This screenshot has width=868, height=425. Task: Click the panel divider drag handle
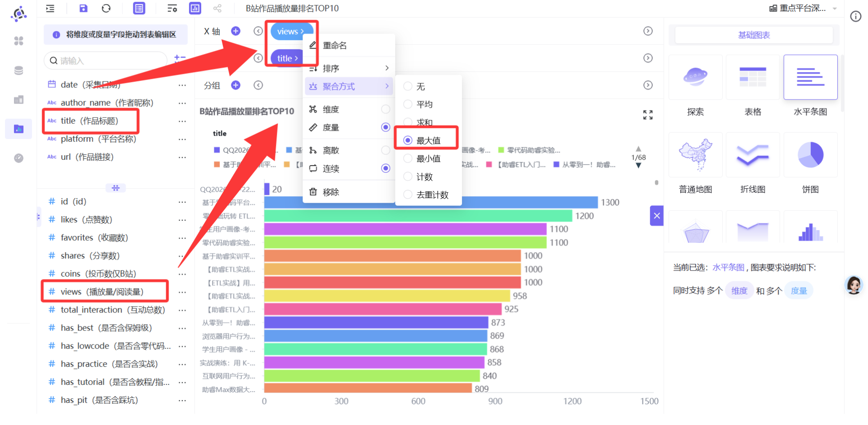pos(116,188)
